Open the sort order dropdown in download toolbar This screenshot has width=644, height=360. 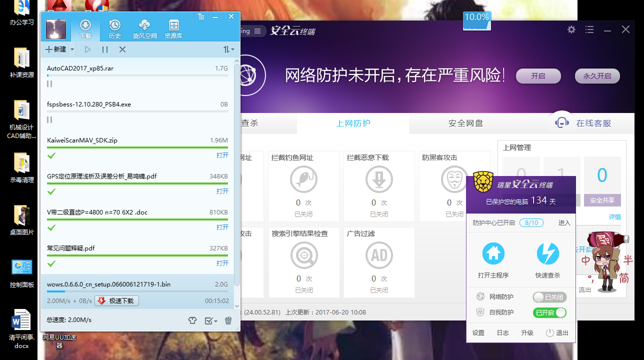(x=228, y=49)
